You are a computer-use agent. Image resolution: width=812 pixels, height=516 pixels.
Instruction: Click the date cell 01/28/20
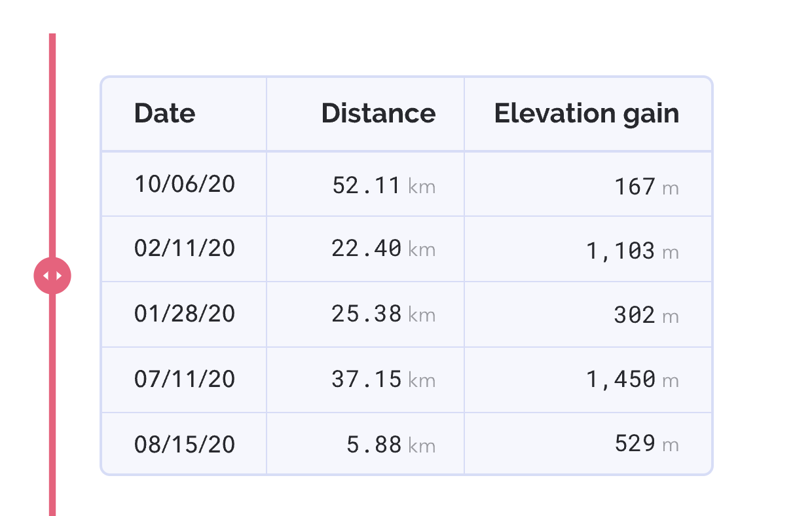pos(185,314)
